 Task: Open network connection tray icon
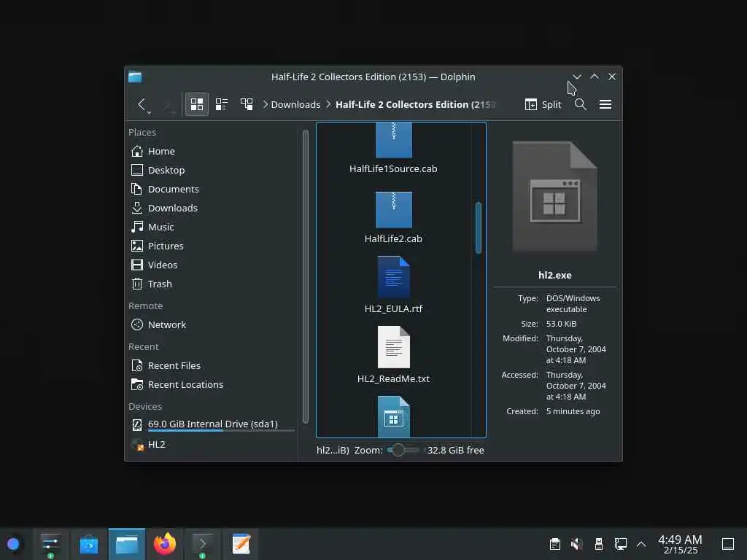(x=620, y=544)
